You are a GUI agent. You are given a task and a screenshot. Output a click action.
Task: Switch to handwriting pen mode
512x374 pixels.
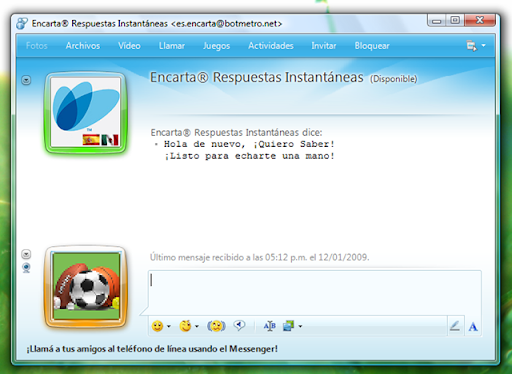point(455,326)
